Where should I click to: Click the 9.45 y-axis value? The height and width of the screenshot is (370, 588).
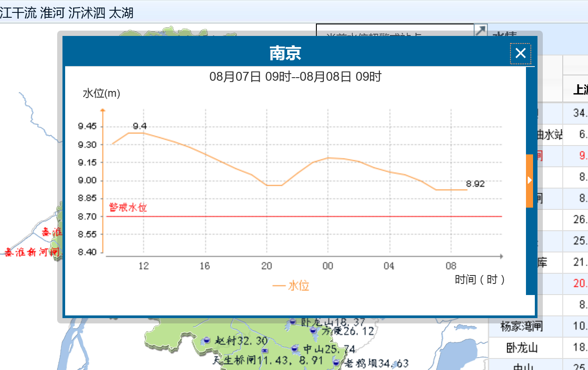click(x=87, y=127)
